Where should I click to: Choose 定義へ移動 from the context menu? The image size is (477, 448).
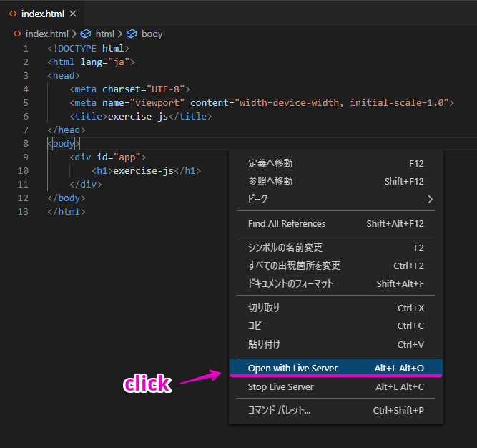270,164
